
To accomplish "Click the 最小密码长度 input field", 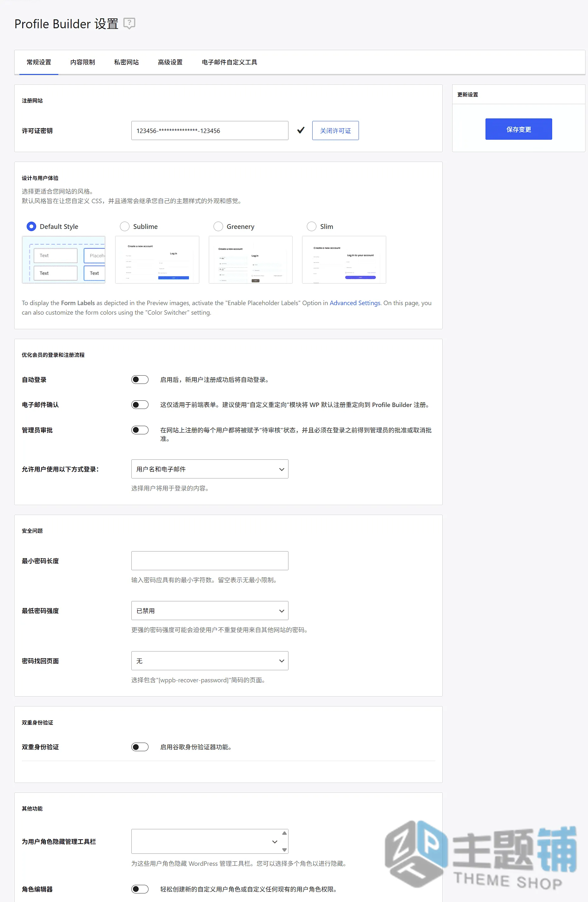I will 209,560.
